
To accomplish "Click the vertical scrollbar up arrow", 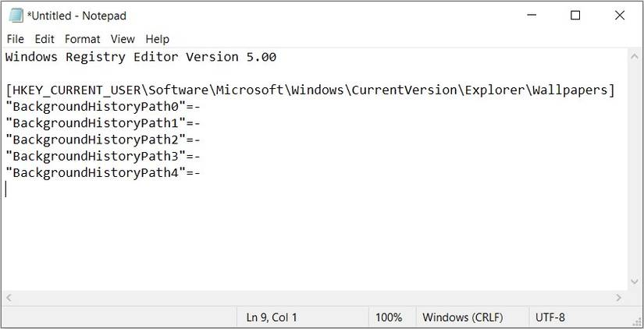I will (x=634, y=57).
